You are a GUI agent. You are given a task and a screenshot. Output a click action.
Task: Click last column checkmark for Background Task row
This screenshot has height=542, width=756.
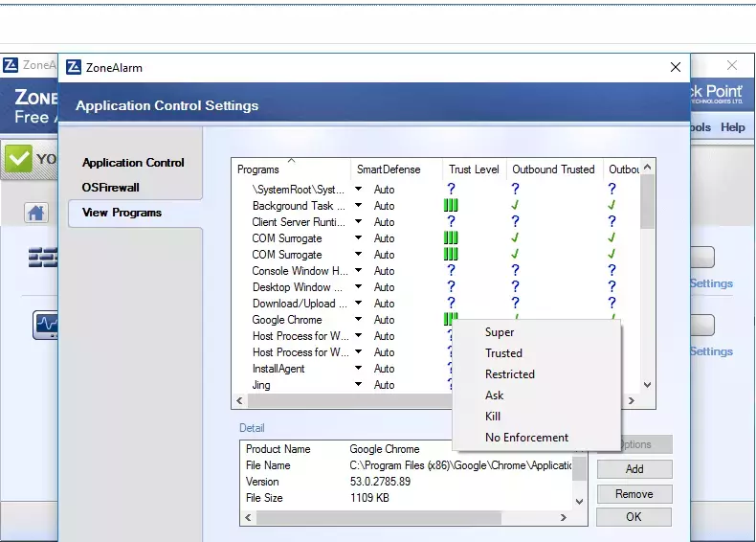coord(611,205)
